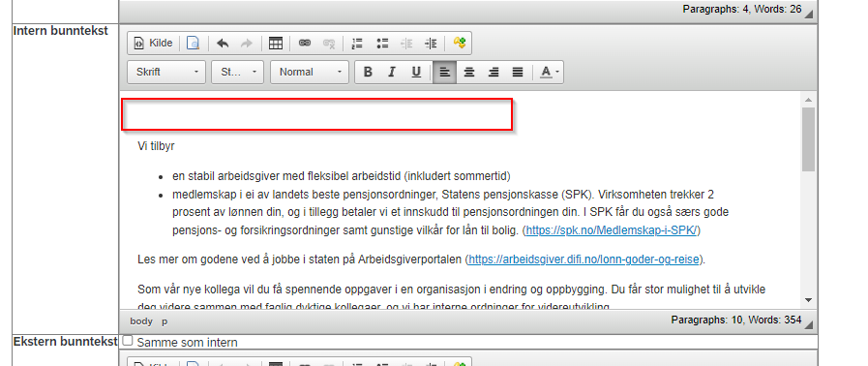The height and width of the screenshot is (366, 868).
Task: Increase indent of the paragraph
Action: [x=431, y=44]
